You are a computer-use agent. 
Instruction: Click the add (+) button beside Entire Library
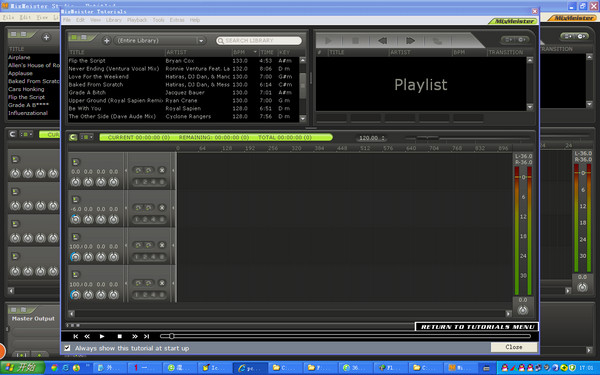click(106, 41)
